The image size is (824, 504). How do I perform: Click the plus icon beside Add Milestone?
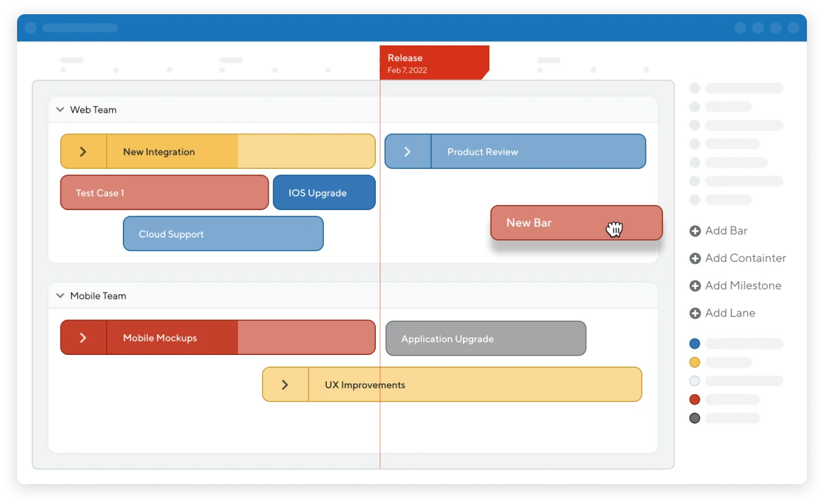coord(695,285)
